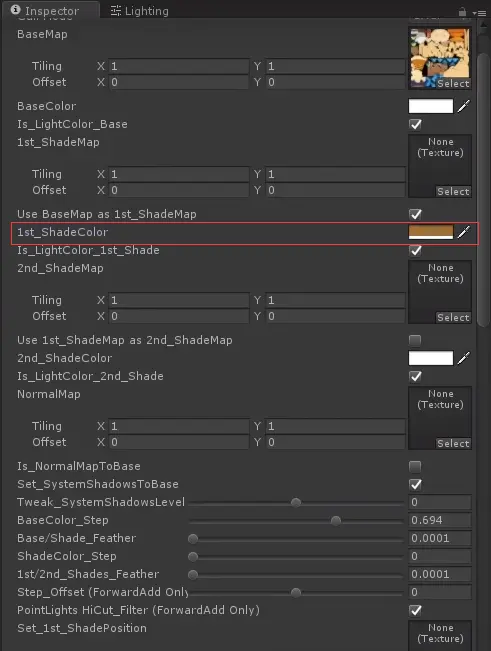
Task: Click the 1st/2nd_Shades_Feather slider handle
Action: pyautogui.click(x=193, y=575)
